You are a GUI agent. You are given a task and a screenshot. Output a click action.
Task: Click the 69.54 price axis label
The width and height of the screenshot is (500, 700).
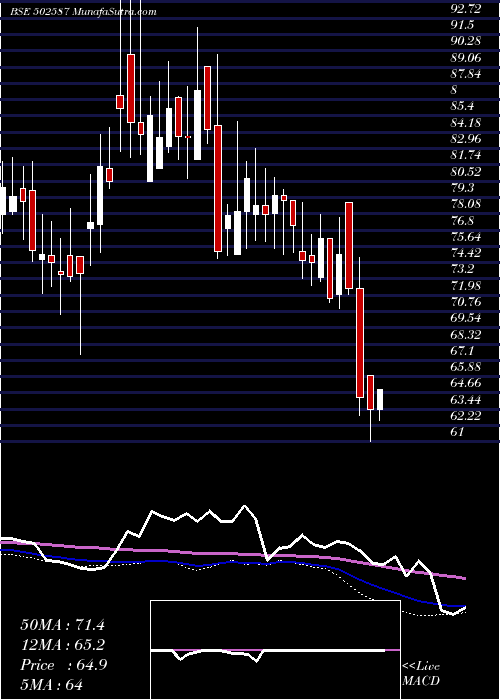[x=466, y=318]
